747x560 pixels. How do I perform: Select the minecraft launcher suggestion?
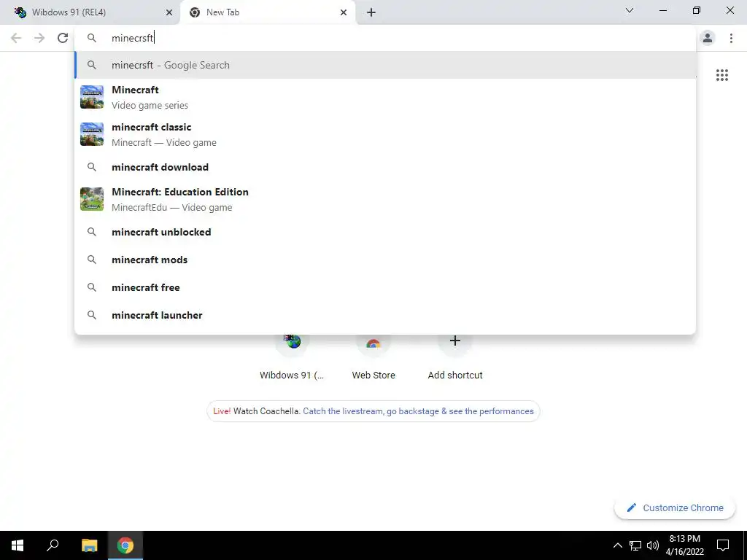(385, 315)
